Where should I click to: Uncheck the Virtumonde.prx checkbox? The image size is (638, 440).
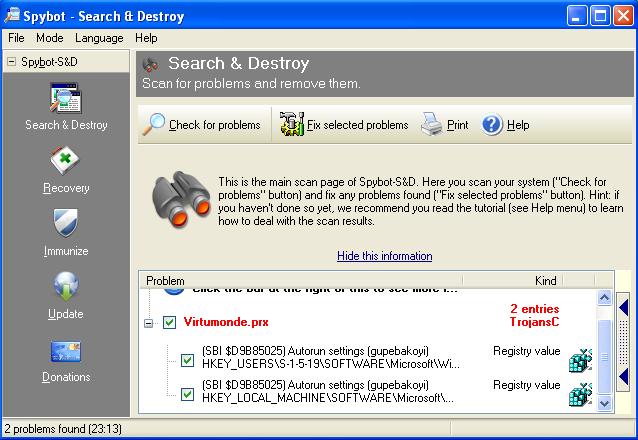[169, 322]
